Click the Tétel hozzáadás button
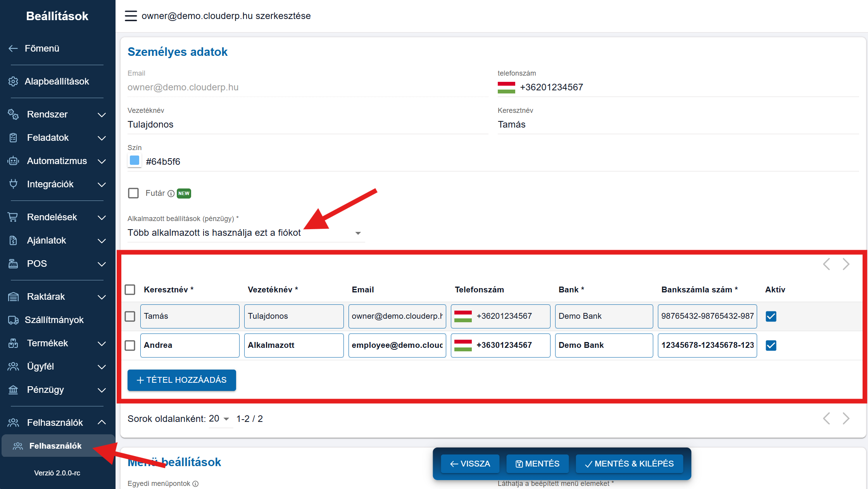Viewport: 868px width, 489px height. 181,380
